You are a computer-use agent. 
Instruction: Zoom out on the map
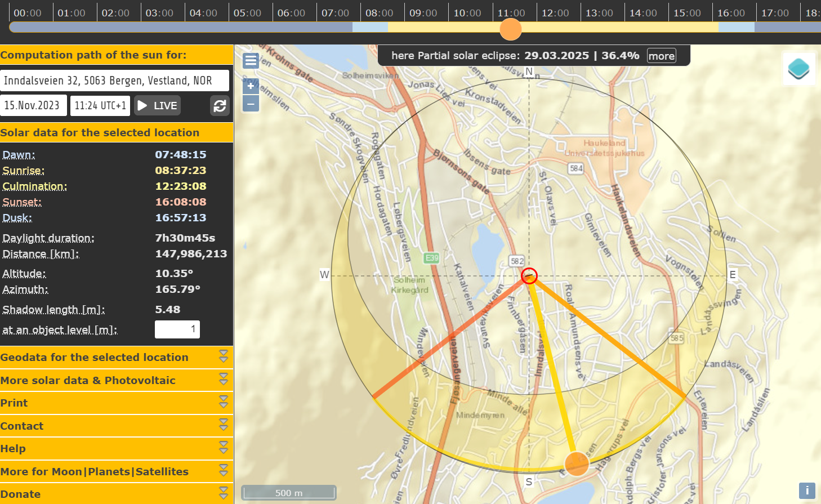tap(251, 104)
